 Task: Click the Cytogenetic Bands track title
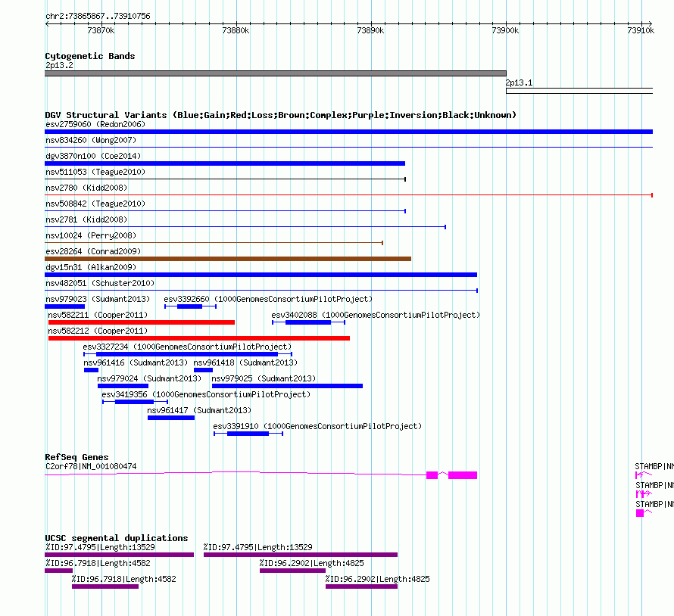tap(90, 56)
